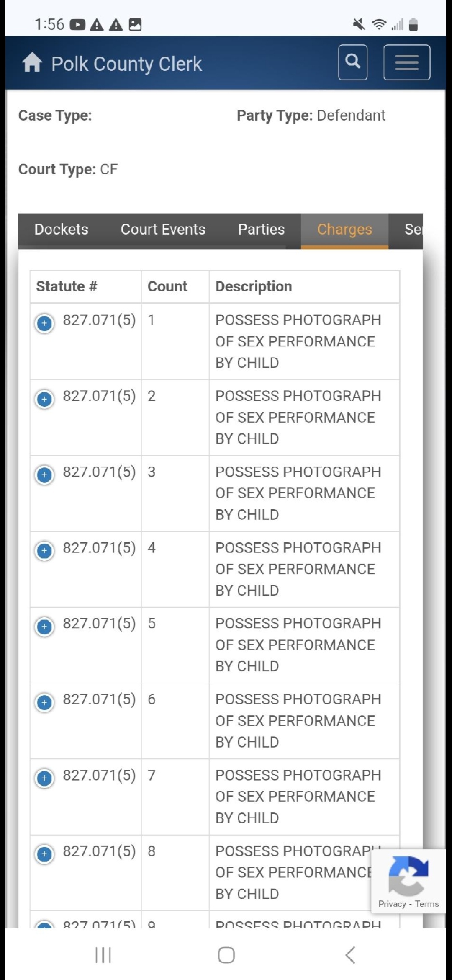Click the Polk County Clerk title

[x=126, y=64]
